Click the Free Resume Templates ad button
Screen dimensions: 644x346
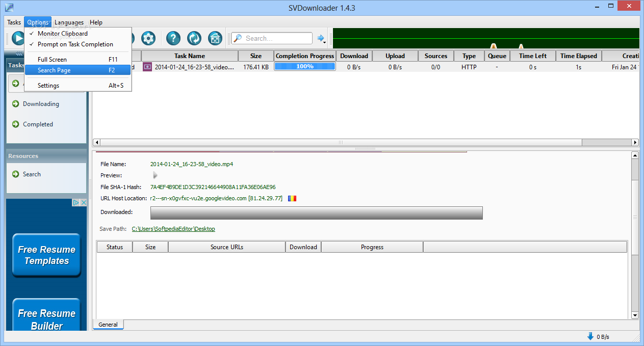click(x=46, y=255)
